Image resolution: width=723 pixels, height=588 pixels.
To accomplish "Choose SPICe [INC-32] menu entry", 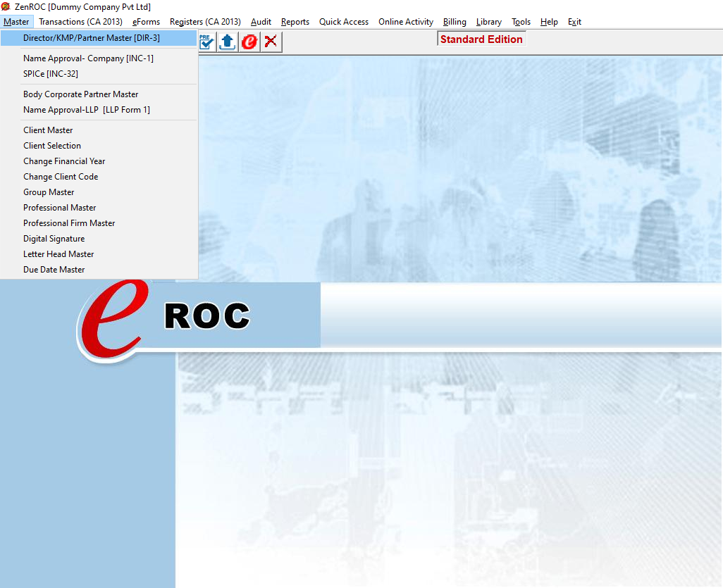I will point(99,74).
